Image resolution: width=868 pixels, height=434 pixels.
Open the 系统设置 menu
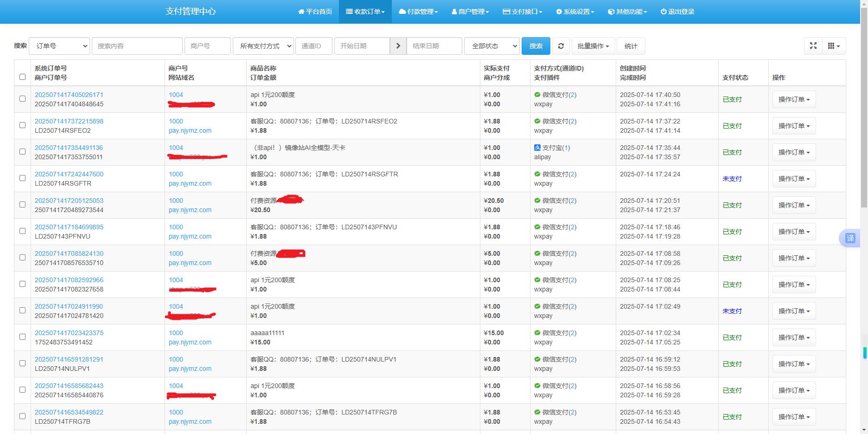[x=575, y=12]
